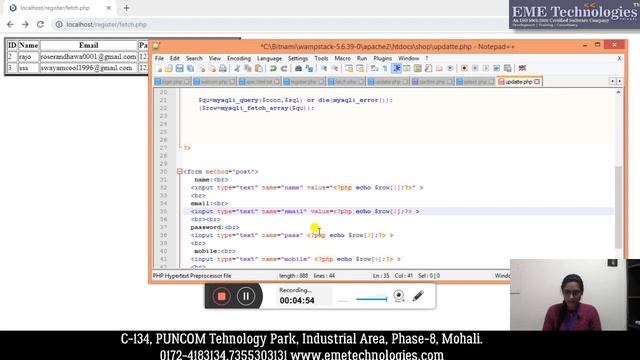Save the current file with the Save icon
The image size is (640, 360).
tap(180, 68)
